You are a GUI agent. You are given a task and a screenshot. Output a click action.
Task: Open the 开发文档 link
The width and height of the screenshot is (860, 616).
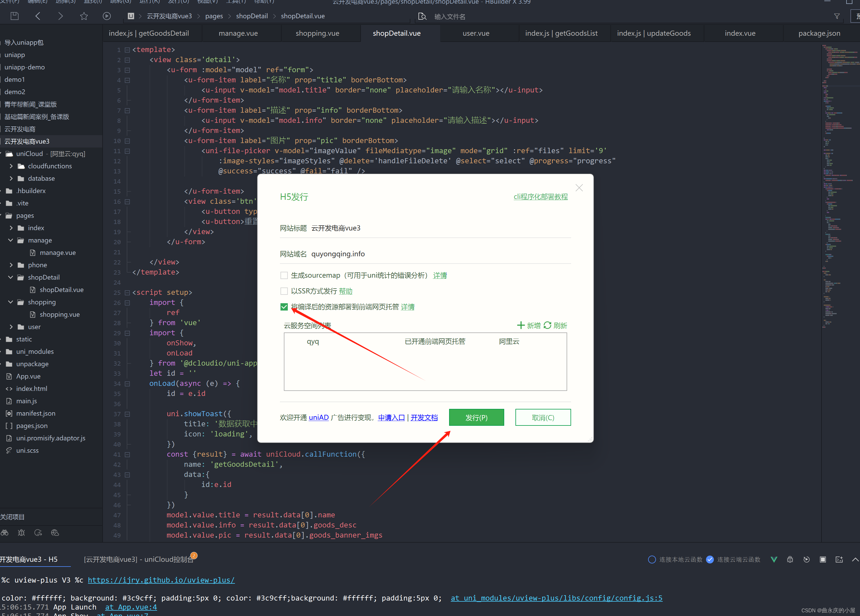pos(424,417)
